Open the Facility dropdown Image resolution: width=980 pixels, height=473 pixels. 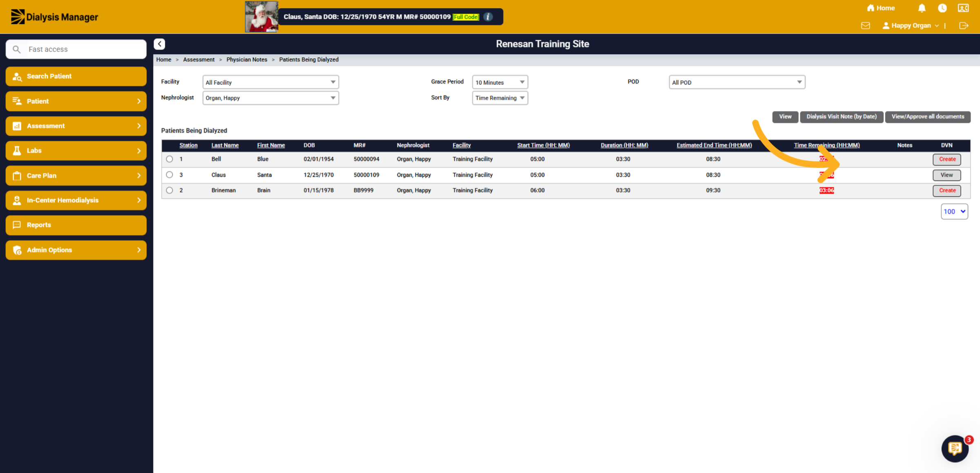click(271, 82)
